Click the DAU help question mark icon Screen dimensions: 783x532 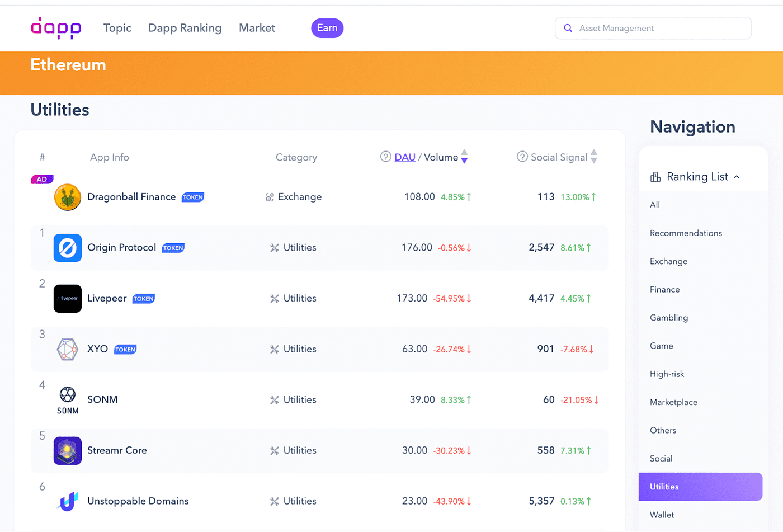[x=385, y=157]
